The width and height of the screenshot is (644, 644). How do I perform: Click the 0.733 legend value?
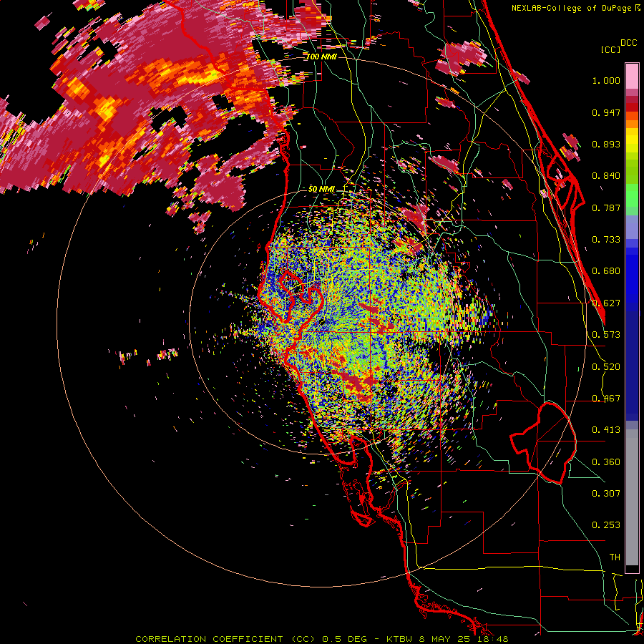pos(606,240)
